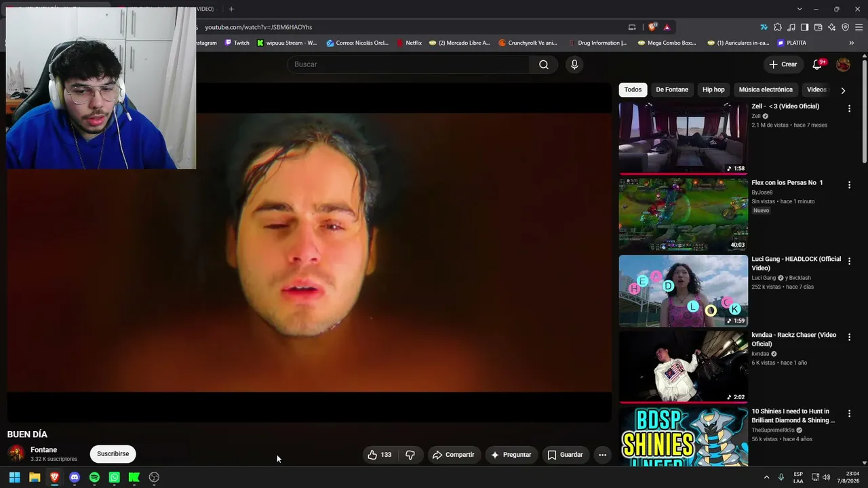Click the Compartir share button
The width and height of the screenshot is (868, 488).
(453, 455)
